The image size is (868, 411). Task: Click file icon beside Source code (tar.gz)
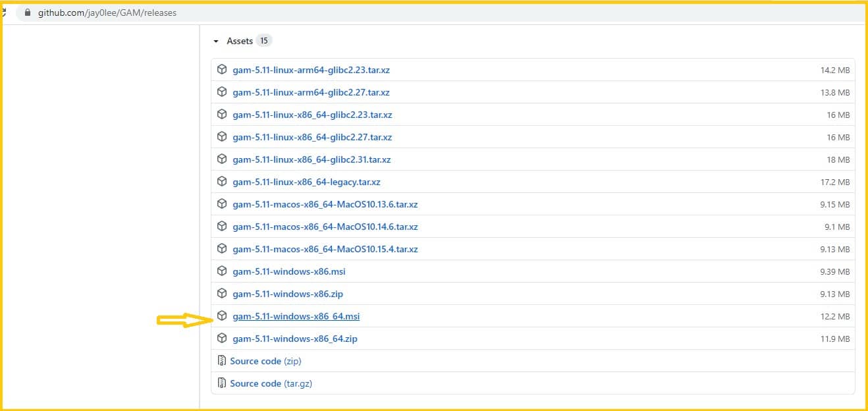tap(222, 383)
